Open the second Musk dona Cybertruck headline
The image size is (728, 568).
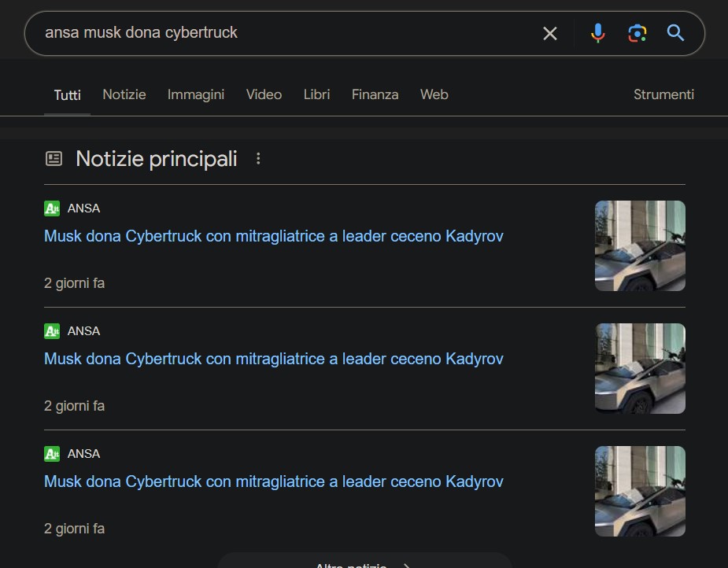click(x=273, y=360)
